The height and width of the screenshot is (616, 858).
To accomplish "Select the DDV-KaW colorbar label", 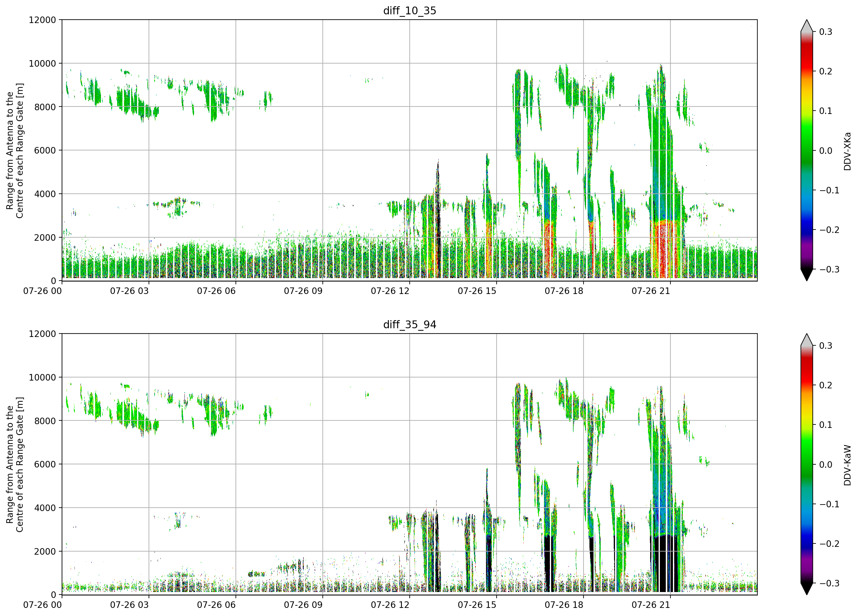I will [847, 465].
